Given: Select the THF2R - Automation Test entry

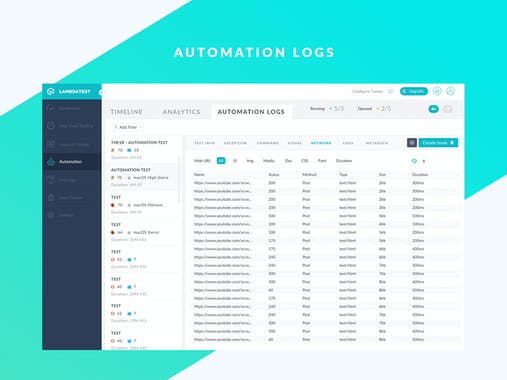Looking at the screenshot, I should (x=142, y=149).
